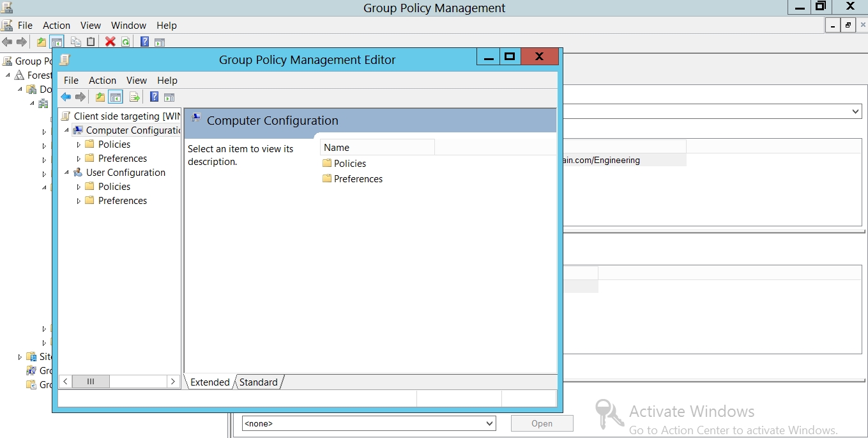
Task: Click the red X Delete icon in the main toolbar
Action: pyautogui.click(x=110, y=42)
